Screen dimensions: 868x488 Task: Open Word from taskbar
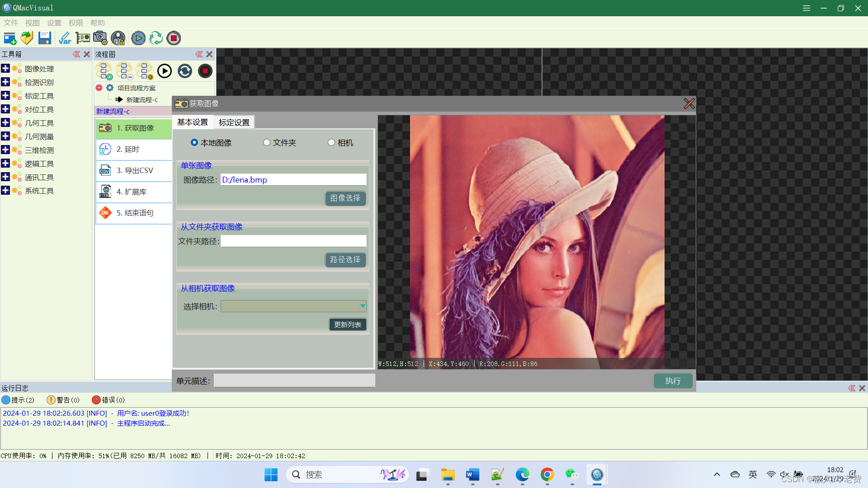click(x=472, y=474)
